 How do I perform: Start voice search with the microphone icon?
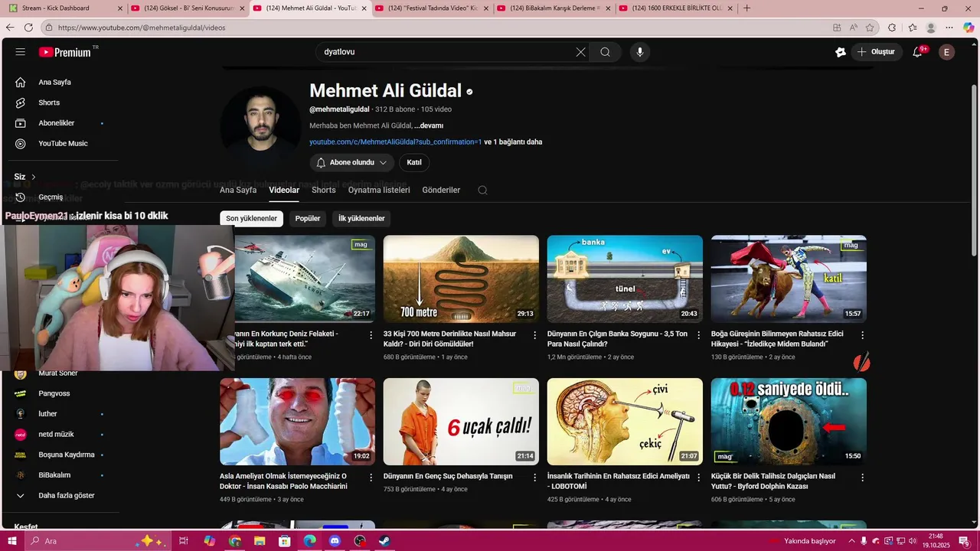point(640,52)
